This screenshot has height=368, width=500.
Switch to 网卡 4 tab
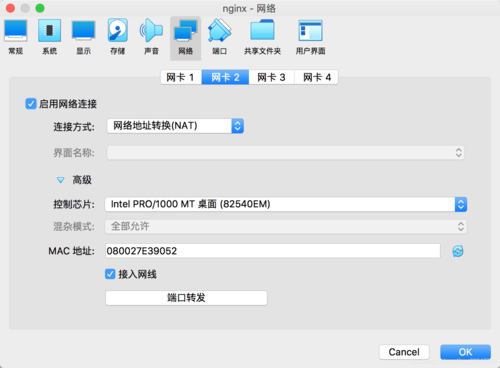pos(317,77)
